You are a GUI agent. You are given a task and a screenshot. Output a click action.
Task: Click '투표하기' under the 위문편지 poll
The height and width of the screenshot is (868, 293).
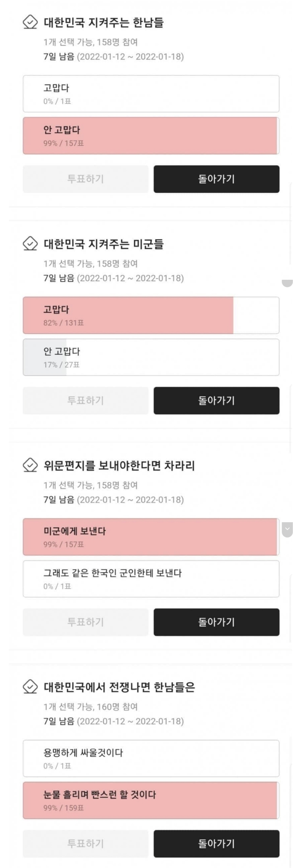85,622
